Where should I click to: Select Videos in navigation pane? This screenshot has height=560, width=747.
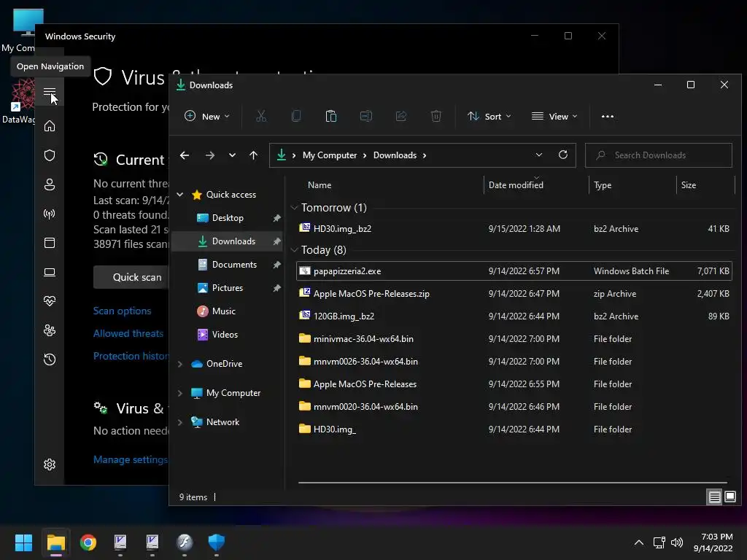[225, 334]
